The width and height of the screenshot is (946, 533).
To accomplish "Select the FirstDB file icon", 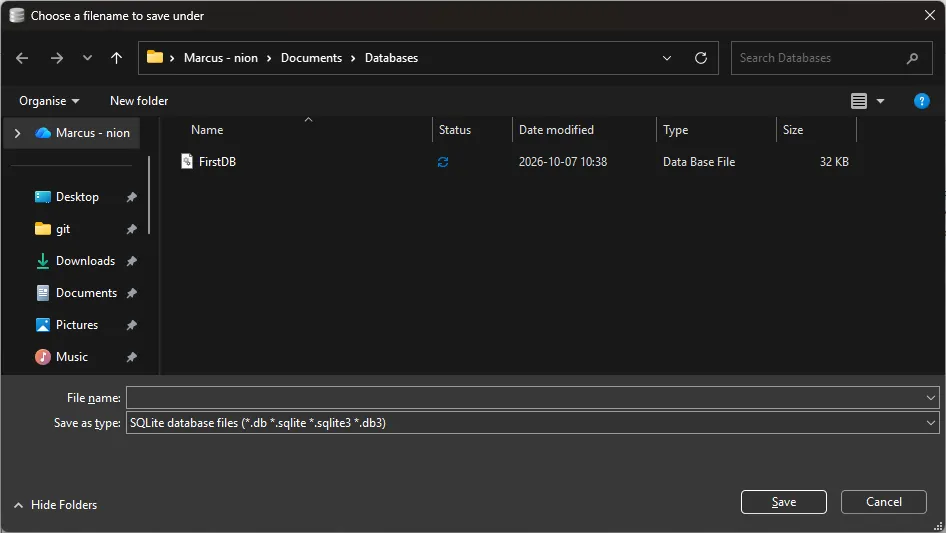I will click(x=187, y=161).
